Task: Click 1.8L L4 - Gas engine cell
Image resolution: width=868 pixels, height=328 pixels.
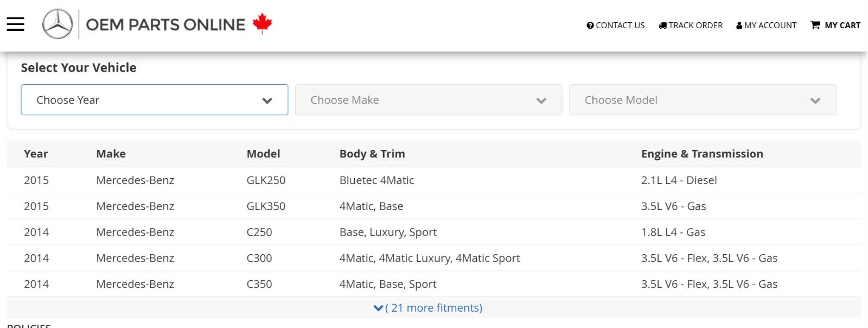Action: [673, 232]
